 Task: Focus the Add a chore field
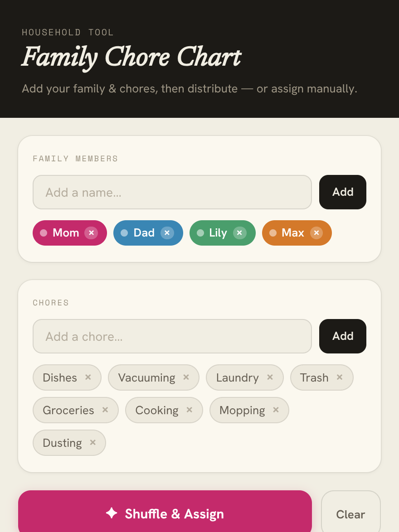(172, 336)
